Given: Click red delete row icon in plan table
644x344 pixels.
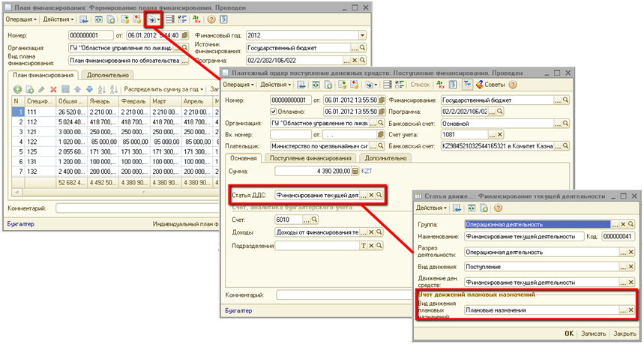Looking at the screenshot, I should click(x=53, y=89).
